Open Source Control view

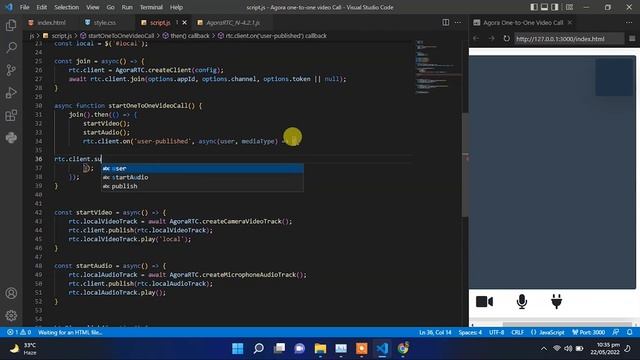[x=11, y=70]
